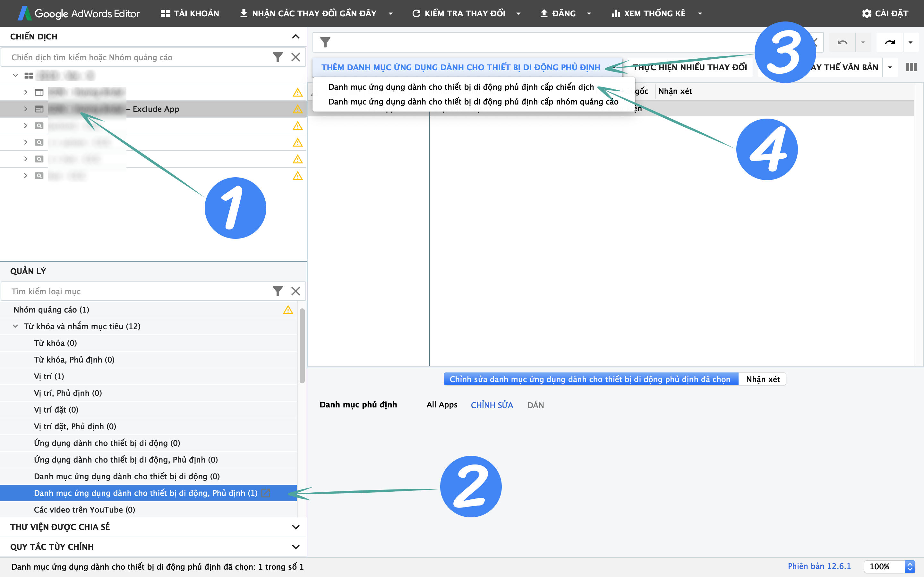
Task: Switch to the Nhận xét tab in the edit panel
Action: [x=763, y=379]
